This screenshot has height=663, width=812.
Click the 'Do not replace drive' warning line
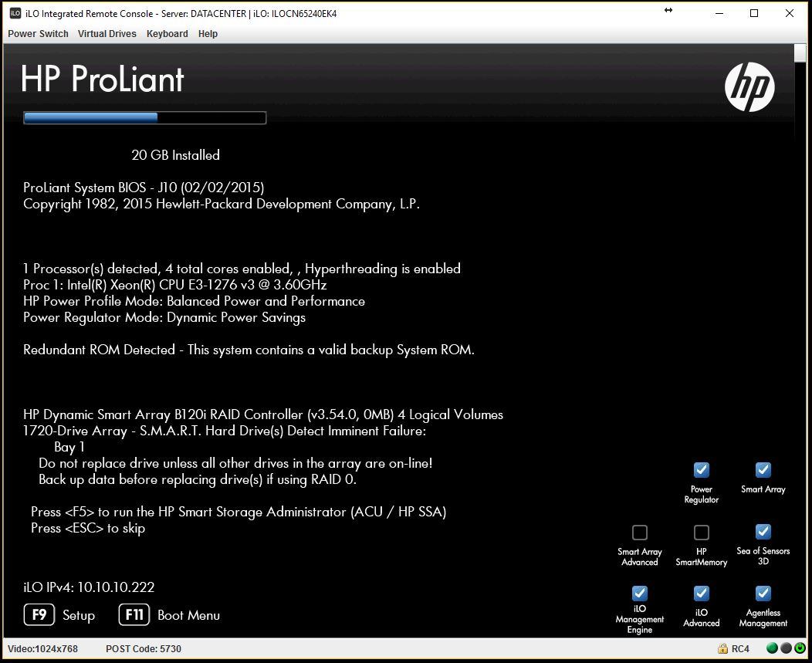235,463
